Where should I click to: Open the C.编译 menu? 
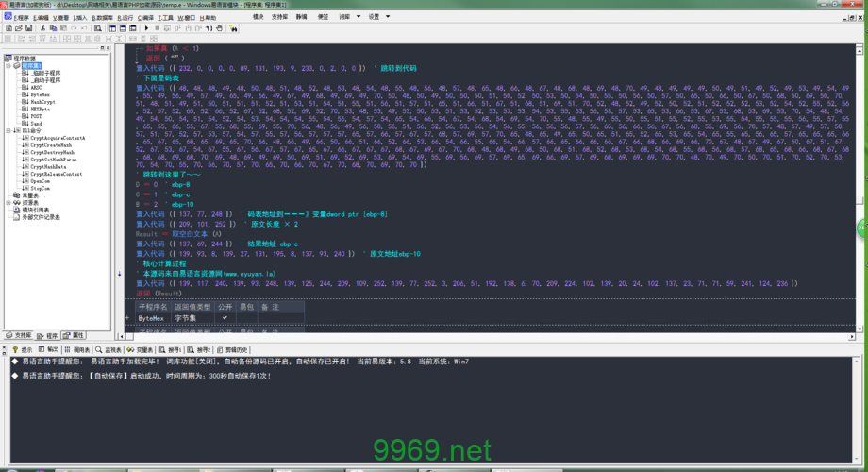pyautogui.click(x=146, y=17)
